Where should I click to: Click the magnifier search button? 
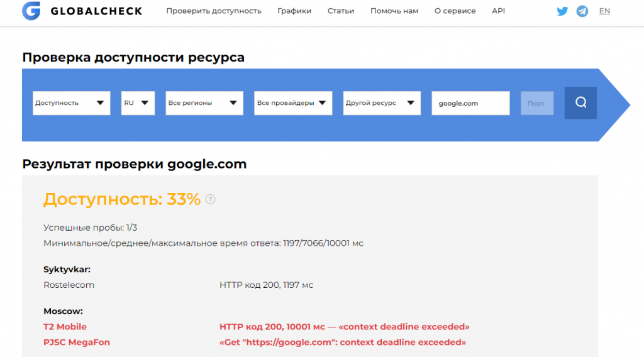[580, 103]
